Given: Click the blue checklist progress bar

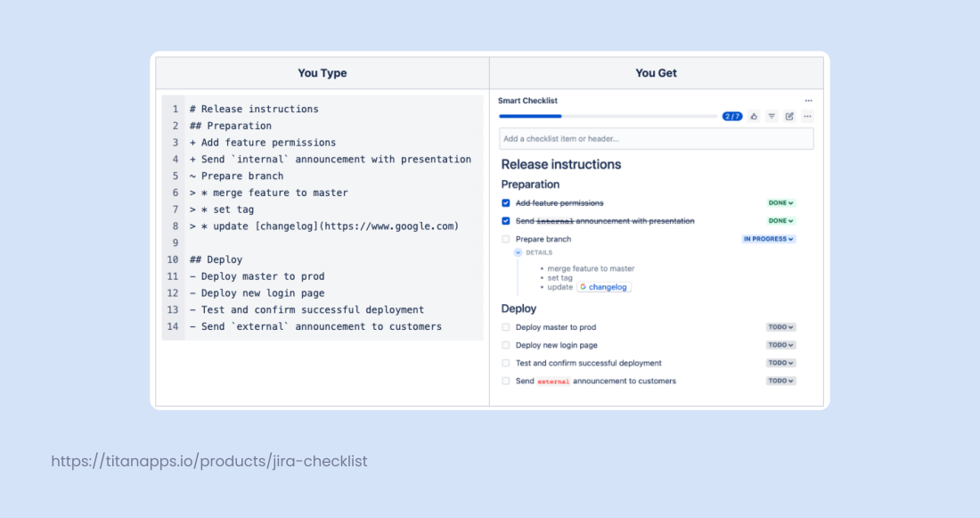Looking at the screenshot, I should [530, 116].
